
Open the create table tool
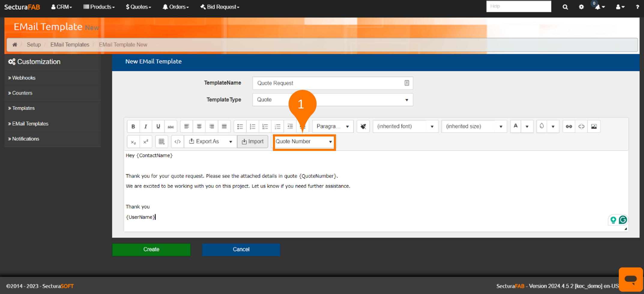click(x=162, y=142)
